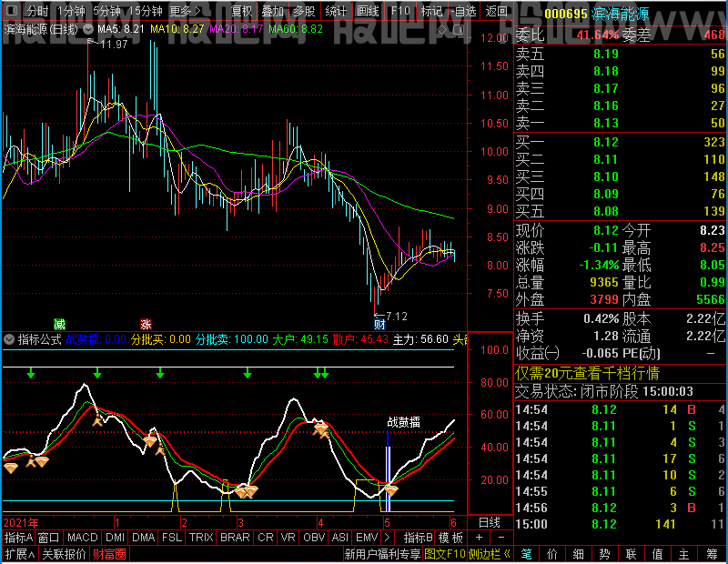The height and width of the screenshot is (564, 728).
Task: Select the FSL indicator
Action: 172,538
